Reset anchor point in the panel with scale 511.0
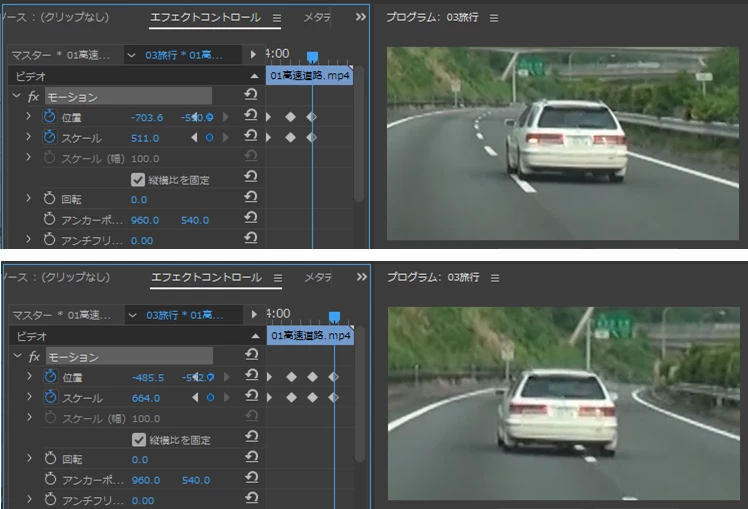The image size is (748, 509). pos(250,218)
